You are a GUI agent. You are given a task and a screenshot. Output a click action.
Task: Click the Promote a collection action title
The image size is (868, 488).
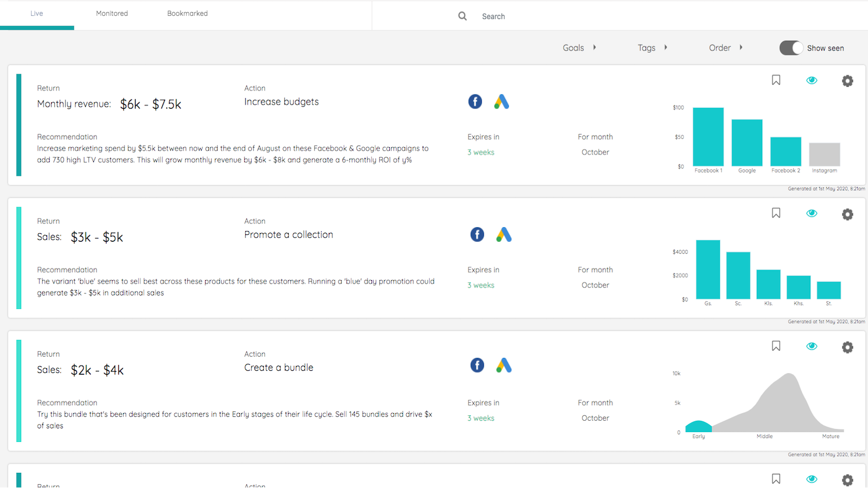[289, 235]
